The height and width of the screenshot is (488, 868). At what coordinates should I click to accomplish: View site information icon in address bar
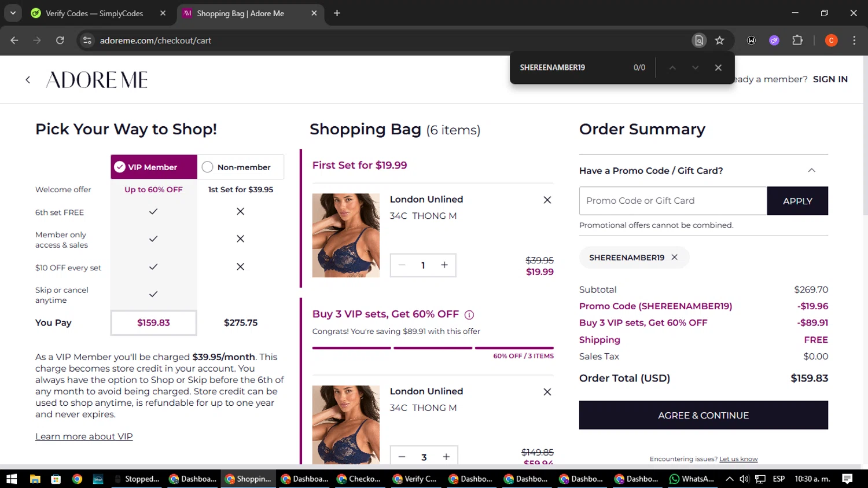[x=87, y=41]
